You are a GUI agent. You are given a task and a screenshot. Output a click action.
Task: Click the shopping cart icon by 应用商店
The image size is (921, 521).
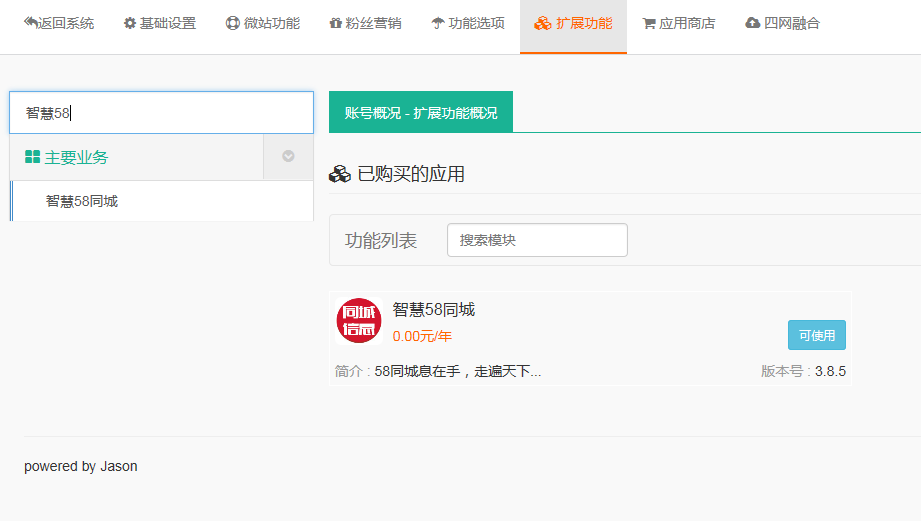pyautogui.click(x=649, y=23)
